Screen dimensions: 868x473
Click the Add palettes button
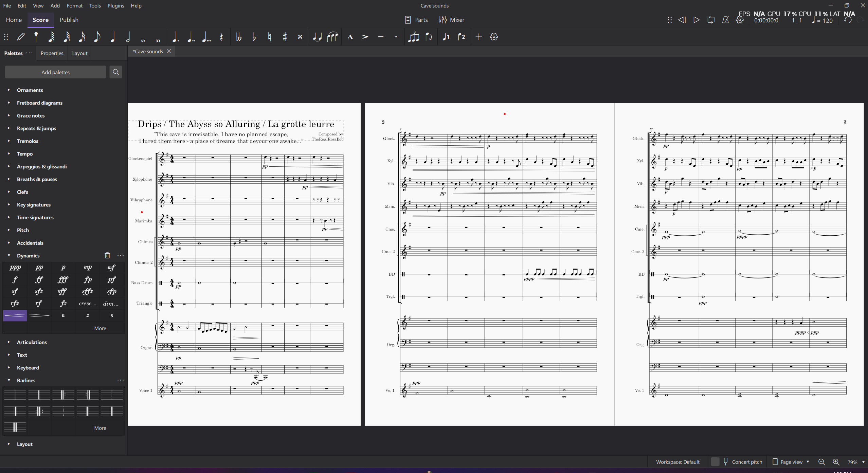[55, 72]
